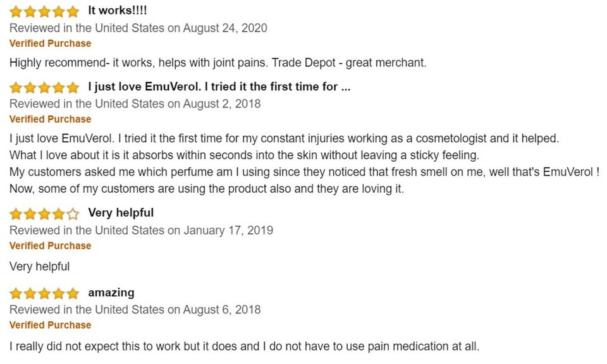Click Verified Purchase under August 6, 2018 review
This screenshot has height=364, width=607.
51,325
